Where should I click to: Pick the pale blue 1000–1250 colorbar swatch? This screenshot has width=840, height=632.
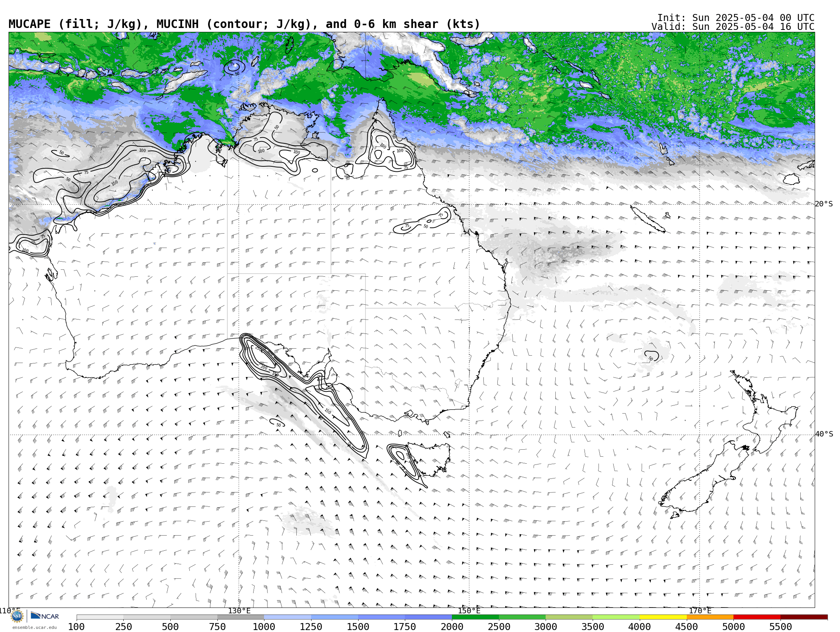288,617
